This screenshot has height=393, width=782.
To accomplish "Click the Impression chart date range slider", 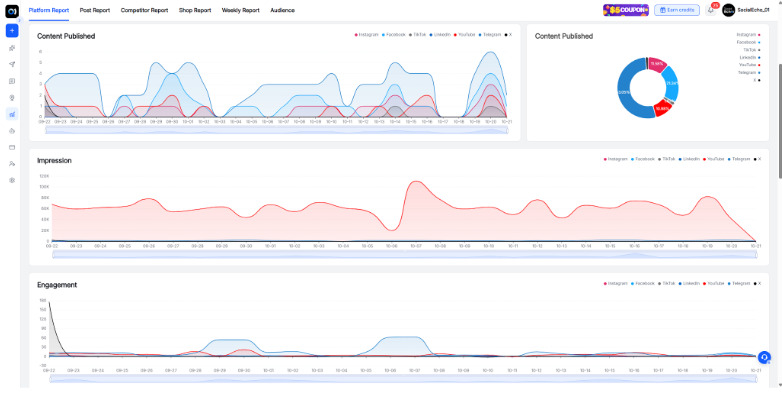I will tap(404, 255).
